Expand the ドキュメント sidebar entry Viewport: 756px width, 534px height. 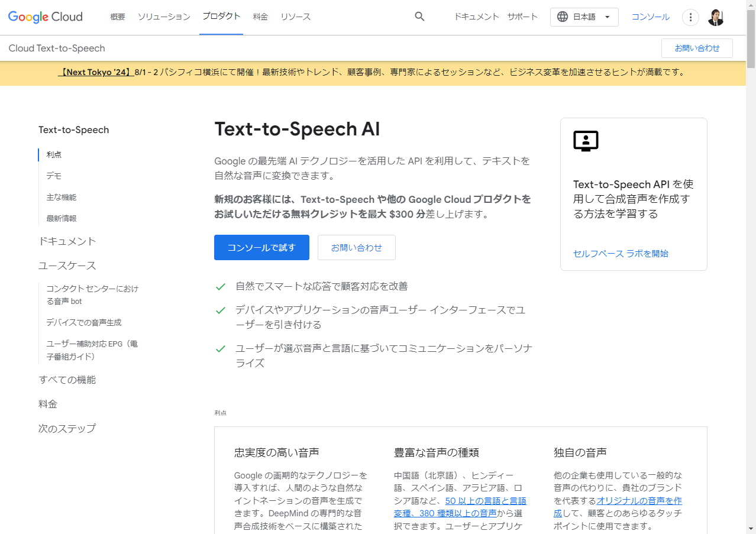(x=67, y=241)
